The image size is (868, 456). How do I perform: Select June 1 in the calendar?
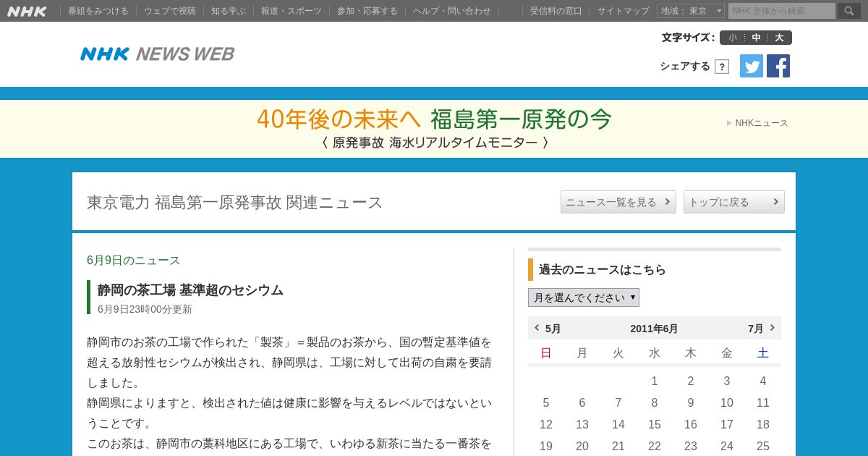[655, 381]
